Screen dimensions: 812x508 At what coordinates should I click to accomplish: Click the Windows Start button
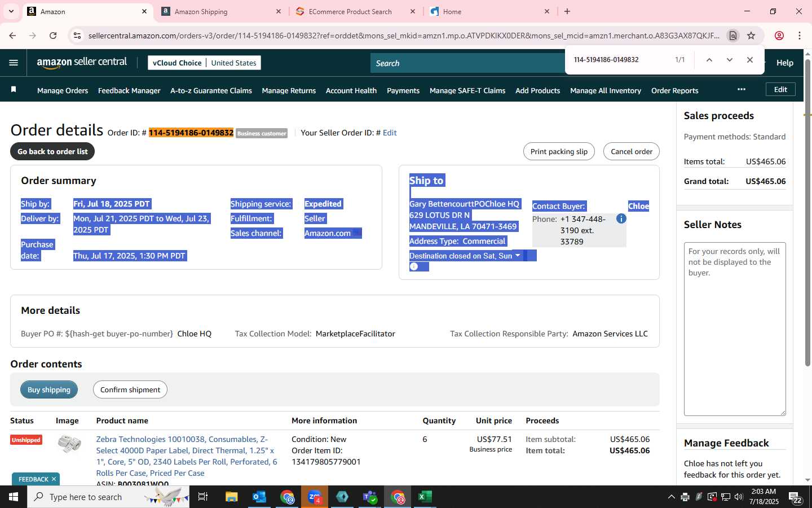[14, 497]
